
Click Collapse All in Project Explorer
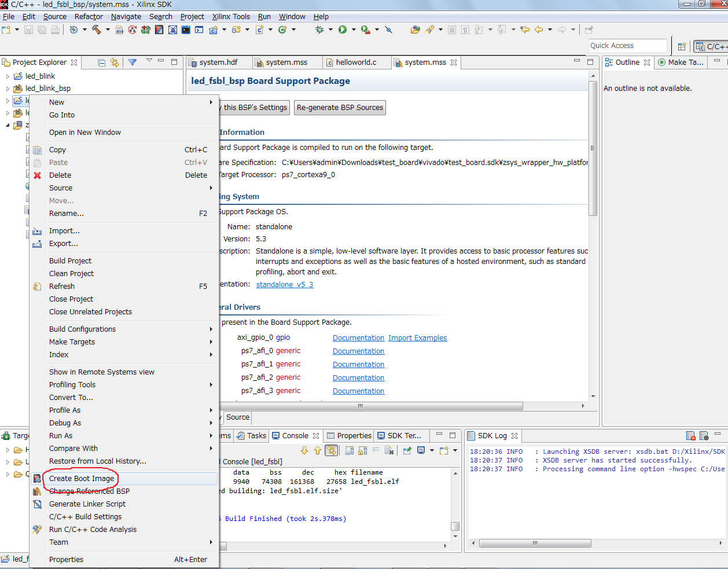(102, 63)
